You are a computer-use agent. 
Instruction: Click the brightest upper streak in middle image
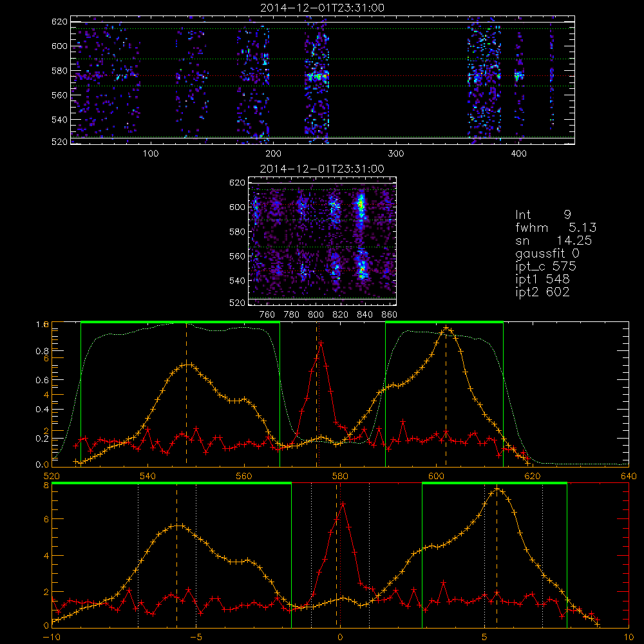click(x=361, y=204)
